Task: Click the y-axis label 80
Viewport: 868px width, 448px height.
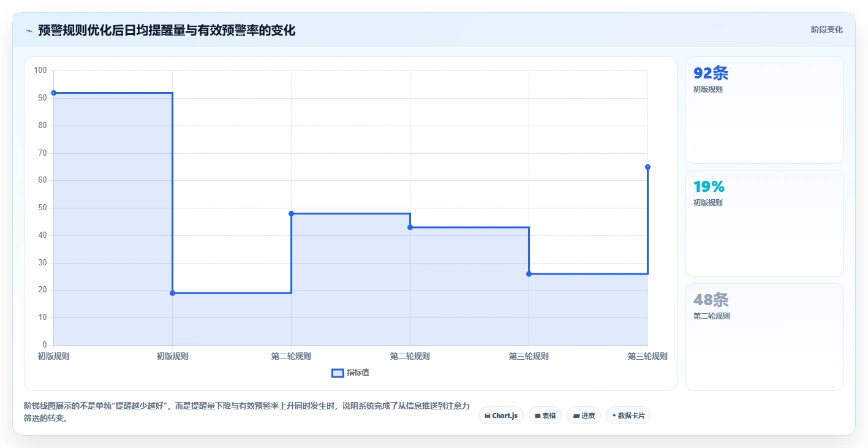Action: coord(42,126)
